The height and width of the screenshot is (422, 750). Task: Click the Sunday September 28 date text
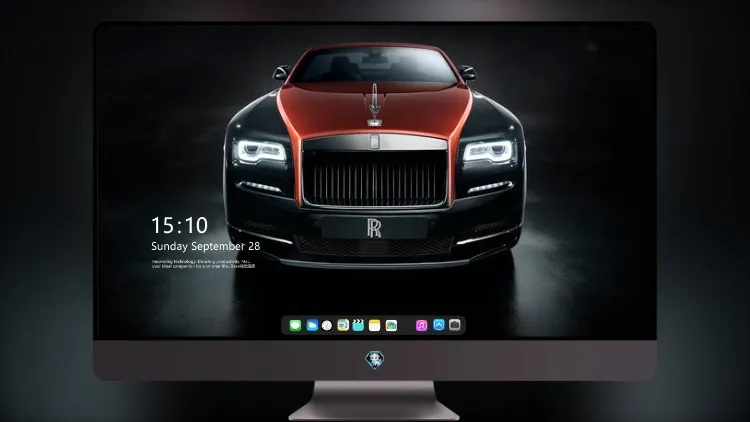click(206, 246)
